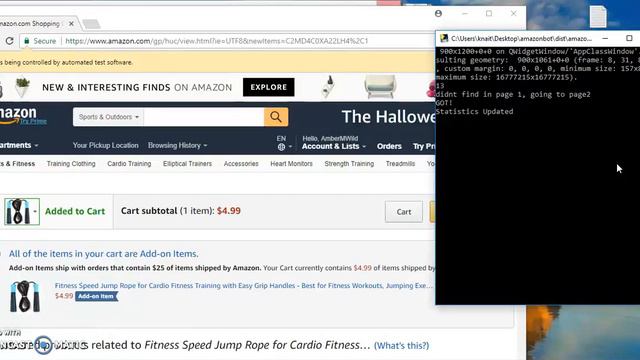Select Heart Monitors category
The height and width of the screenshot is (360, 640).
point(291,164)
